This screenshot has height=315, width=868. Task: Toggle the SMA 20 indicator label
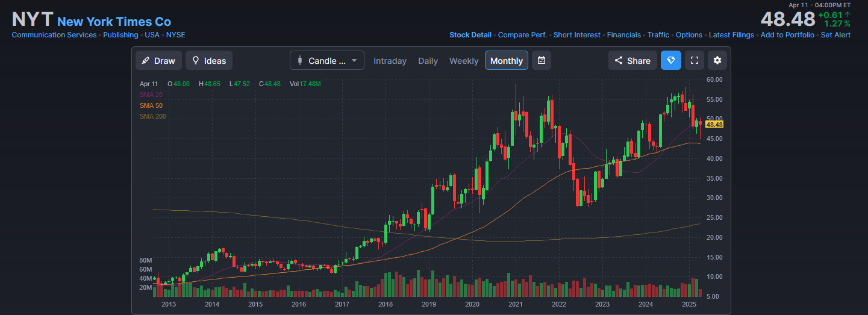pyautogui.click(x=151, y=95)
